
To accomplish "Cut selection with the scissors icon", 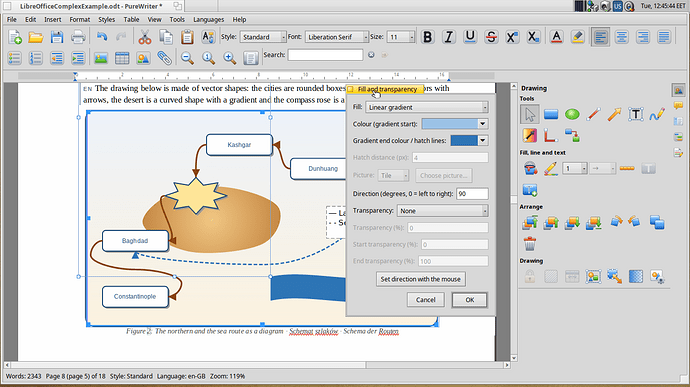I will (x=144, y=37).
